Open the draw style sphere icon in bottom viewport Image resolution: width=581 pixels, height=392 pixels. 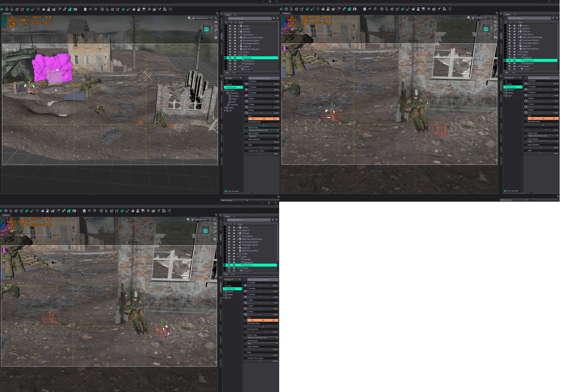(x=188, y=220)
